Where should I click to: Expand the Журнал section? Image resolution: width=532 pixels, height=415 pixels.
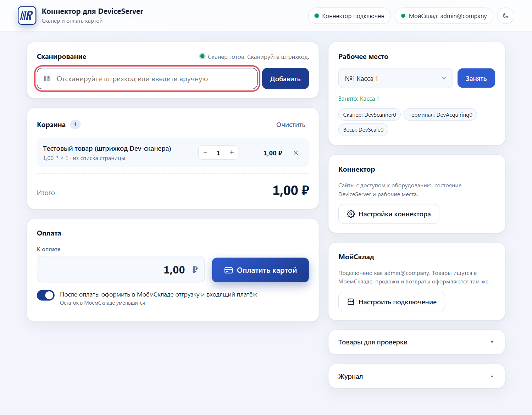click(417, 376)
